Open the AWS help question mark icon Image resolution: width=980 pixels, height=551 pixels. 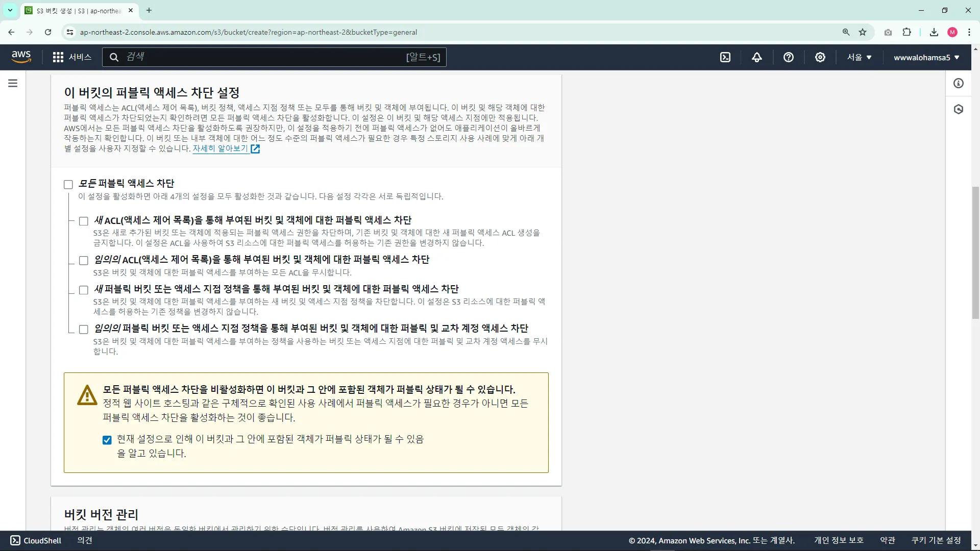click(789, 57)
